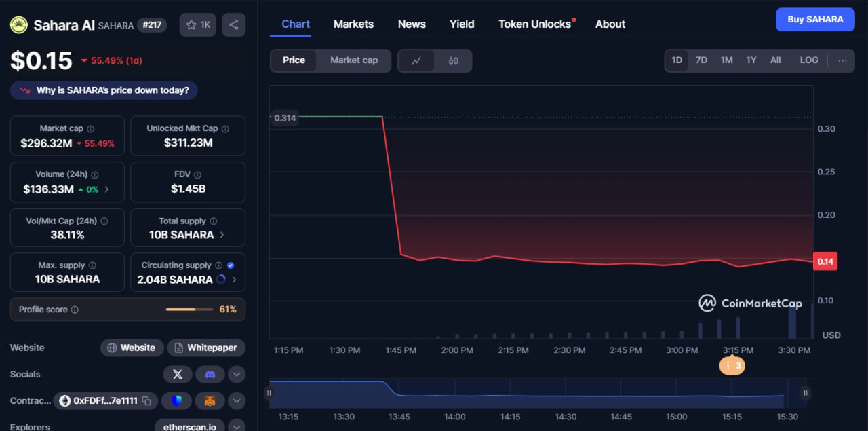Click the $296.32M market cap value

coord(46,143)
